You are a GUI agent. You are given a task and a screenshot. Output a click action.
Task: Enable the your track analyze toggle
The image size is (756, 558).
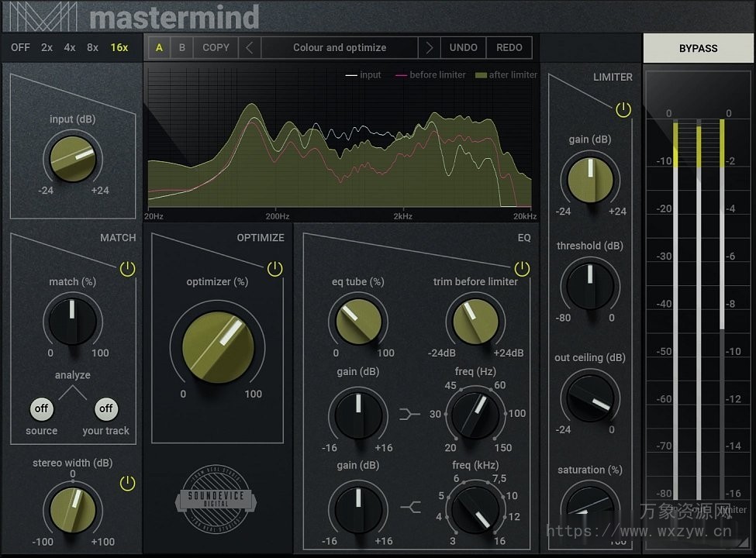[105, 409]
